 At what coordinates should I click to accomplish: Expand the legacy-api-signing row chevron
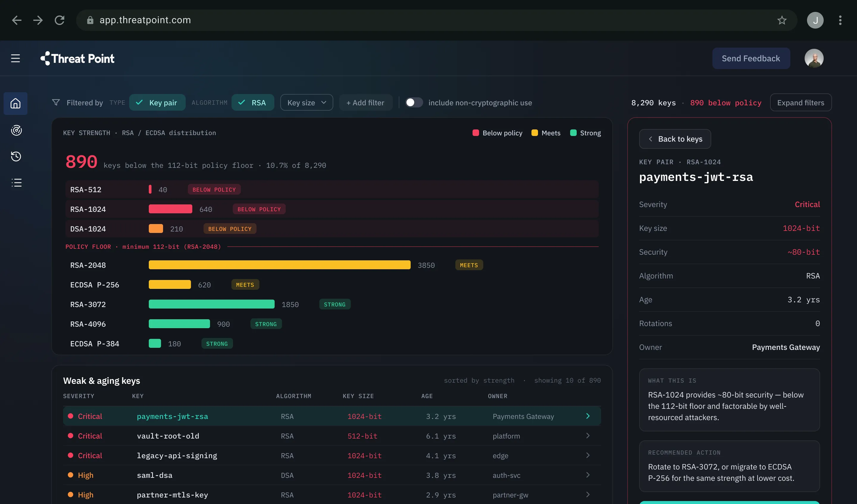(588, 456)
